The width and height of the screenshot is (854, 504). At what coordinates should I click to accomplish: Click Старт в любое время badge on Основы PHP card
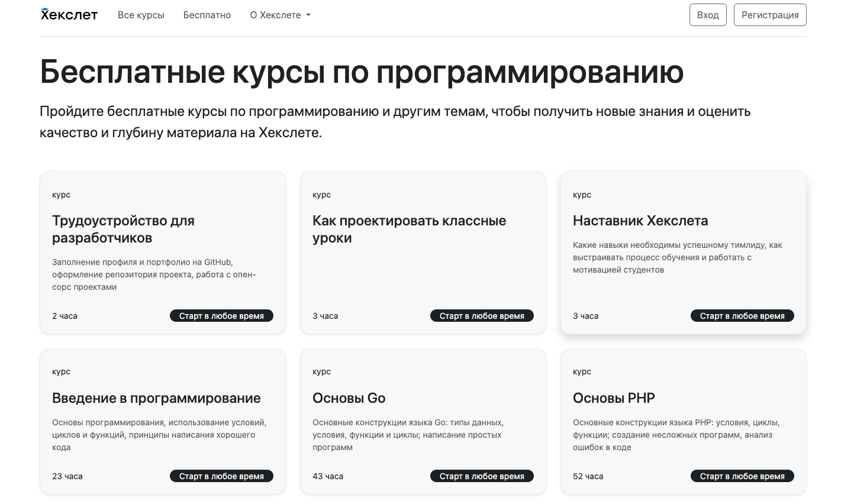pos(742,476)
